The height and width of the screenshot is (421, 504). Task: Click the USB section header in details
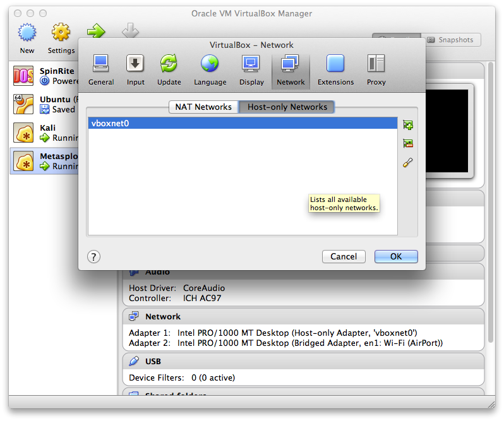[x=303, y=362]
